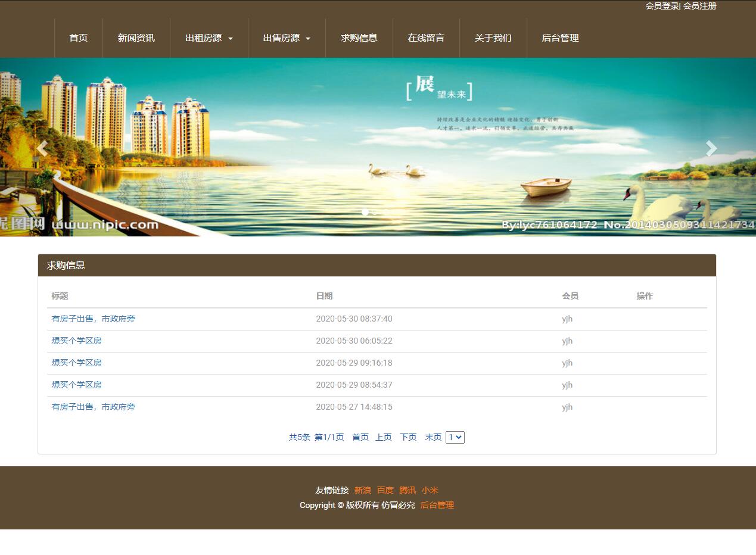The height and width of the screenshot is (555, 756).
Task: Open the pagination page number selector
Action: [455, 436]
